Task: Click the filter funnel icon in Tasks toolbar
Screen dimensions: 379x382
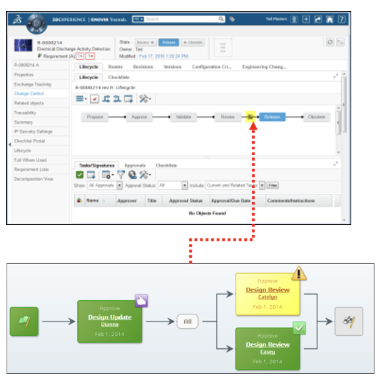Action: pos(121,175)
